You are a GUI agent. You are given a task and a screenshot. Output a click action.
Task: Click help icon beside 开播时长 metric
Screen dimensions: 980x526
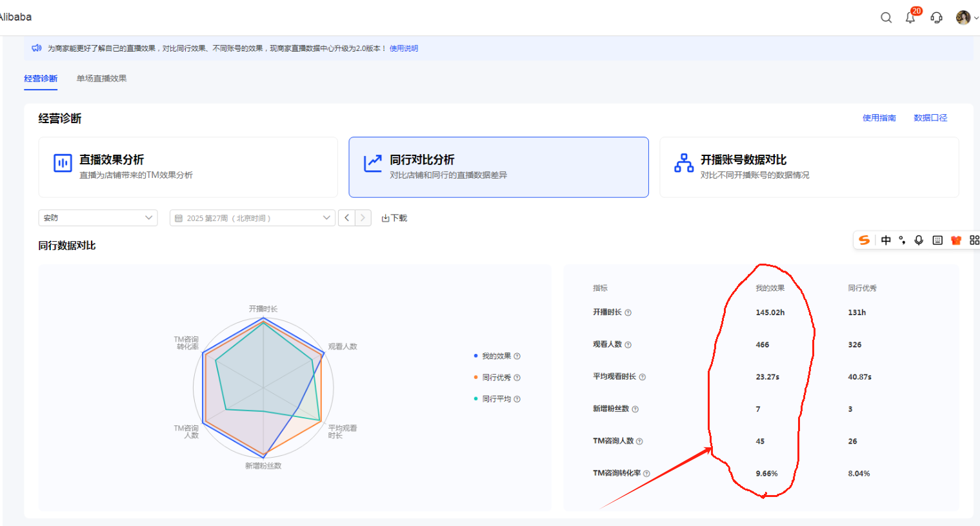point(628,313)
